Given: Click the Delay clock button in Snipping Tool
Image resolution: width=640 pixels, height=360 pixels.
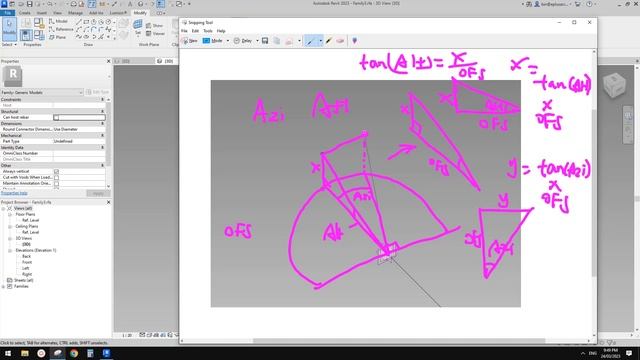Looking at the screenshot, I should (x=243, y=41).
